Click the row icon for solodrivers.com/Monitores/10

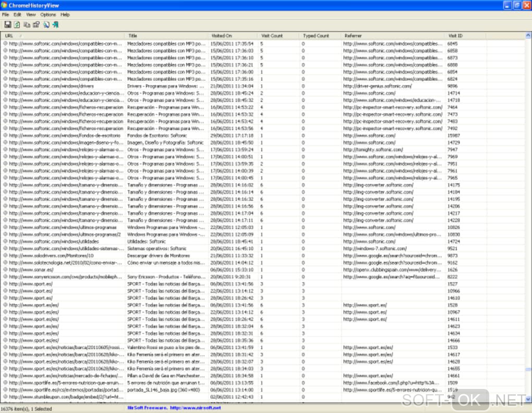5,255
